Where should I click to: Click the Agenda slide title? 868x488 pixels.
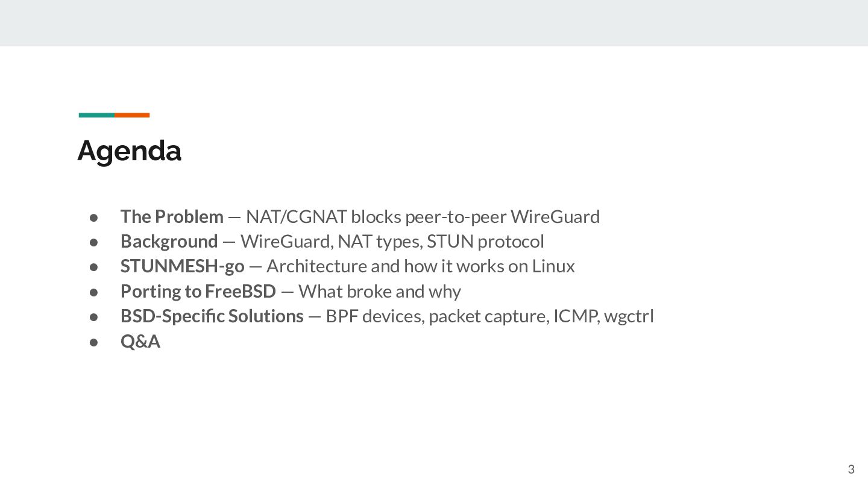pyautogui.click(x=129, y=151)
